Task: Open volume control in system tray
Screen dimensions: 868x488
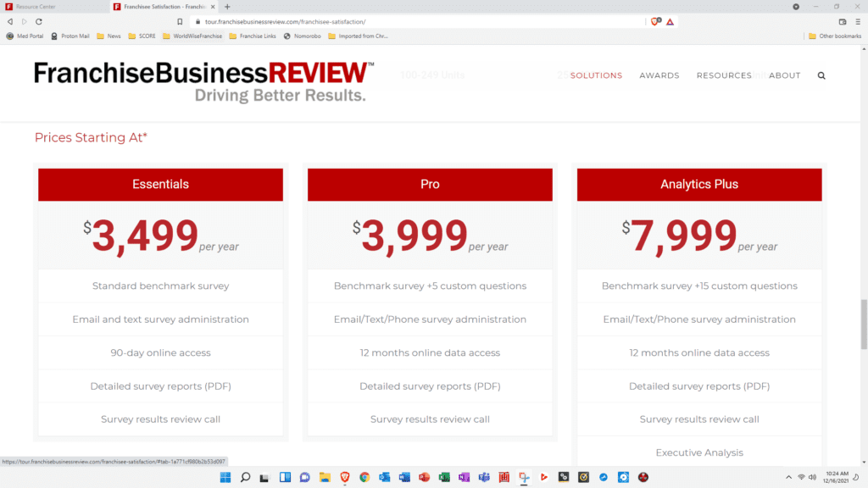Action: pyautogui.click(x=813, y=478)
